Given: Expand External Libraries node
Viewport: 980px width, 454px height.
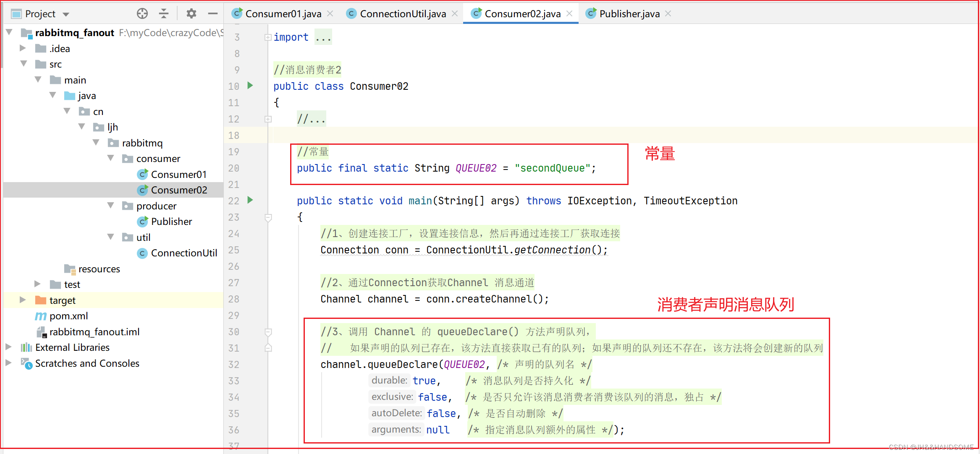Looking at the screenshot, I should [x=8, y=347].
